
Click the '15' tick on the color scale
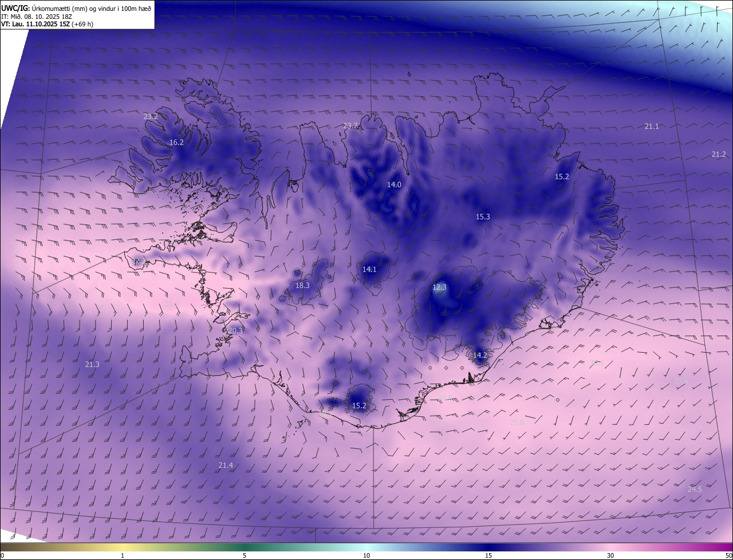click(488, 555)
